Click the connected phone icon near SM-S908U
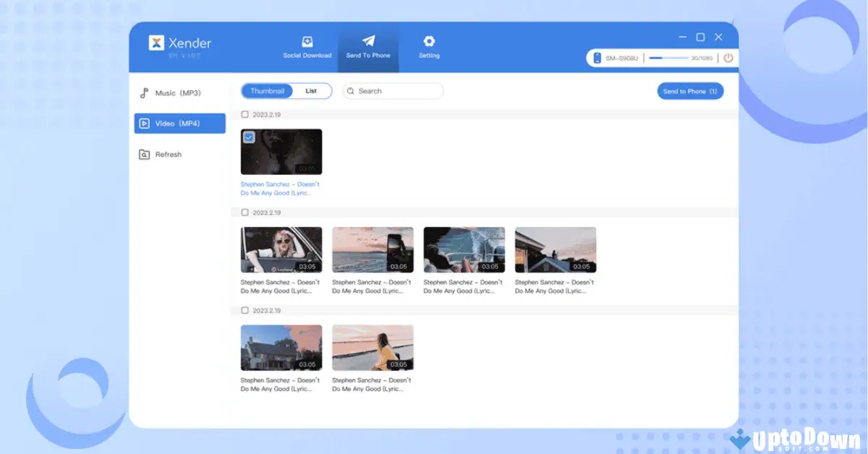868x454 pixels. pos(595,57)
